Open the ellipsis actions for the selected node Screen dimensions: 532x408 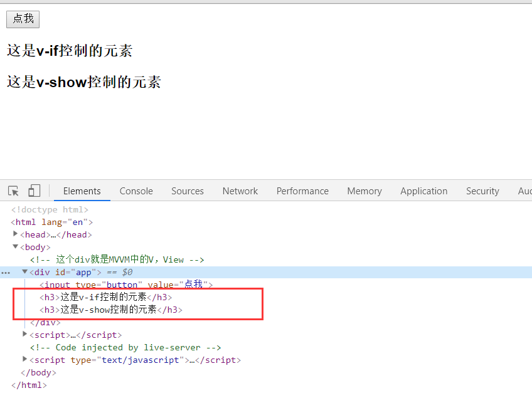point(6,273)
